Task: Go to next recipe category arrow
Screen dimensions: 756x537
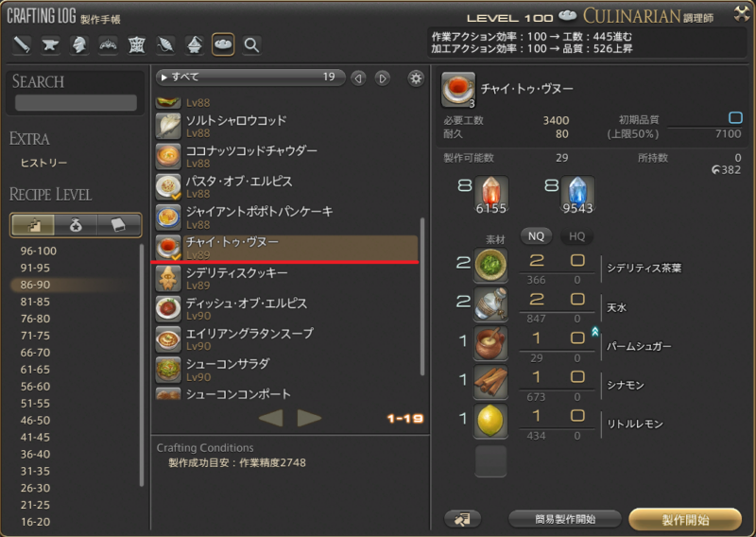Action: tap(383, 78)
